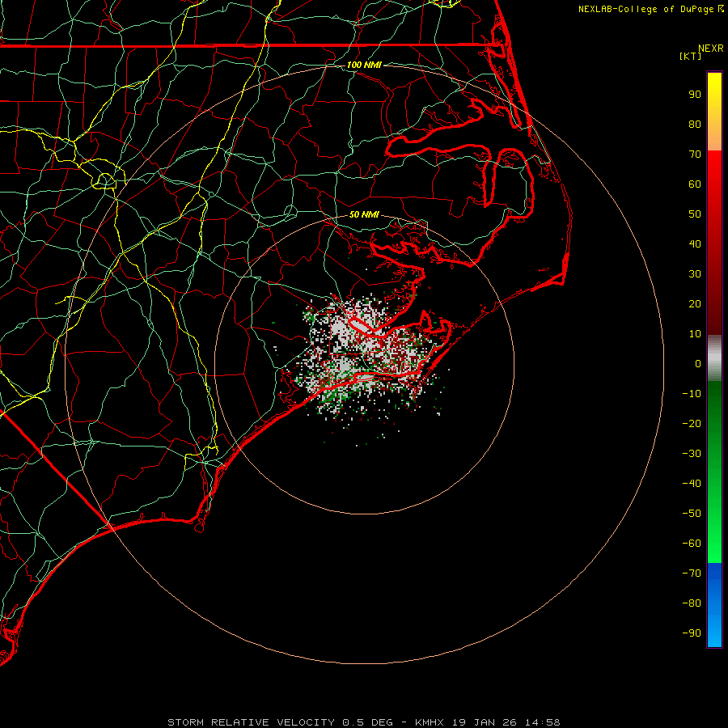Click the -30 value on the color scale
This screenshot has width=728, height=728.
point(692,454)
